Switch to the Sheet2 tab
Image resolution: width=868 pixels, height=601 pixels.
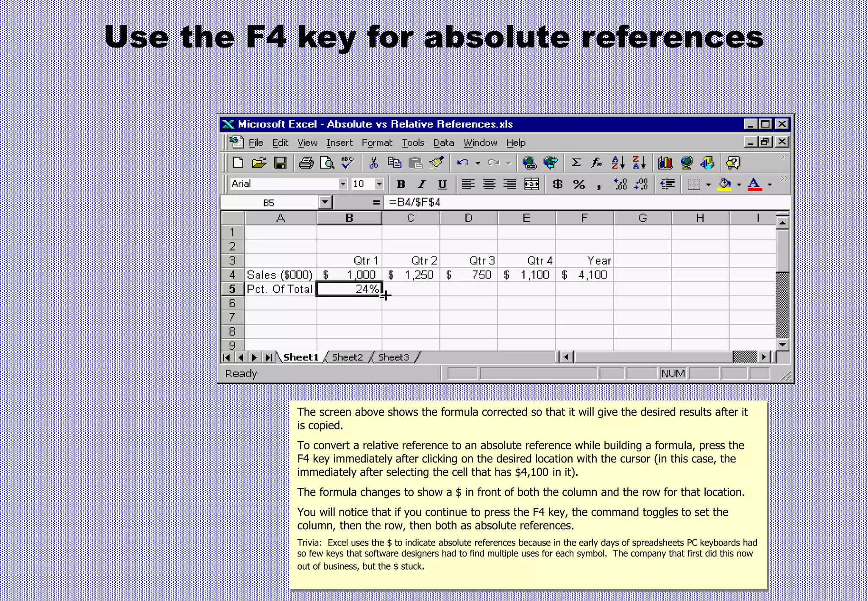pyautogui.click(x=347, y=357)
